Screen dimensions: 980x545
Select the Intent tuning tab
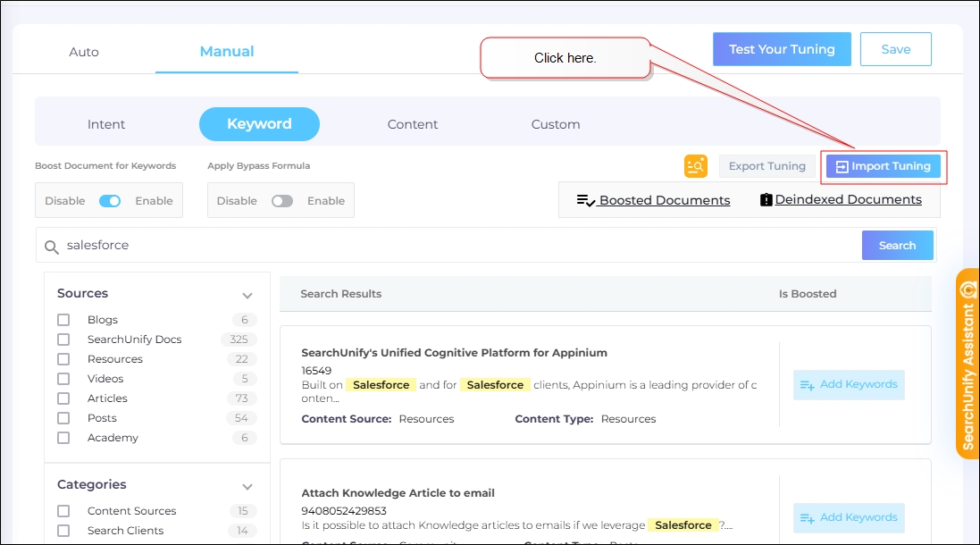[x=106, y=124]
